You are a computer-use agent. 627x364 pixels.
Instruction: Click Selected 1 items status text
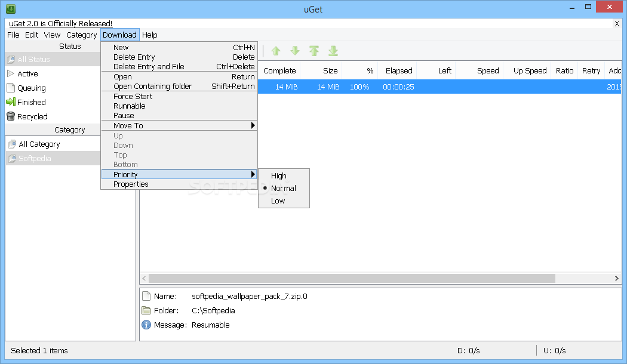coord(39,350)
